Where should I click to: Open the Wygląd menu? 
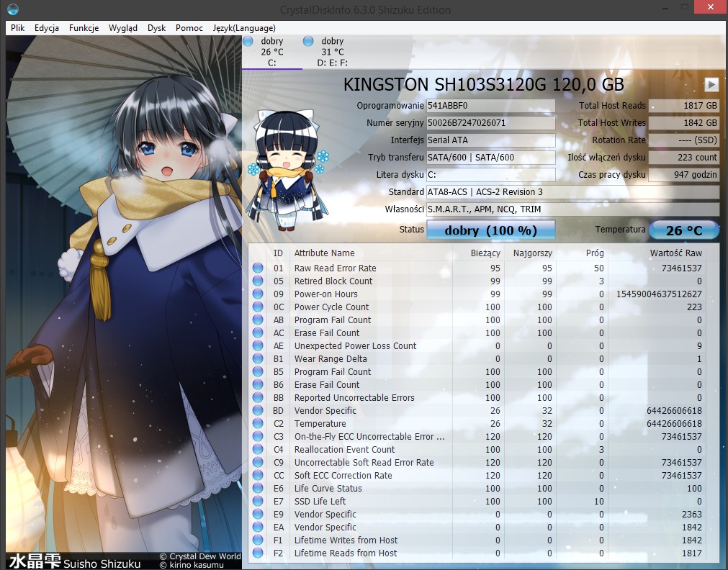123,28
